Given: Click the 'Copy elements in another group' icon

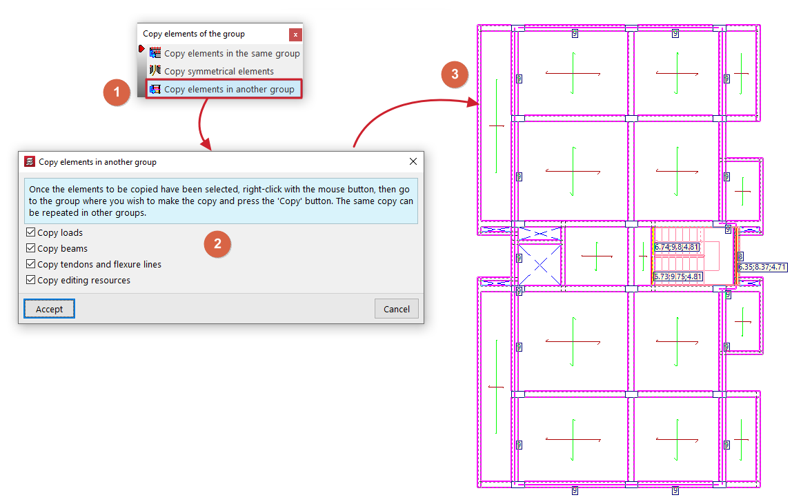Looking at the screenshot, I should coord(155,89).
